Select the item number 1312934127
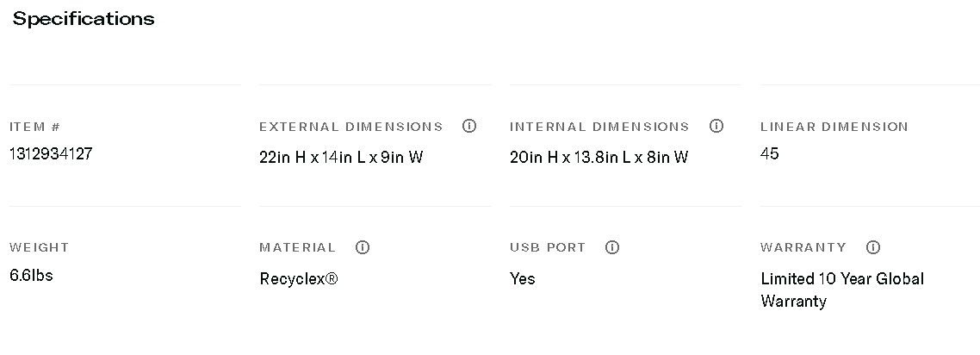 (x=51, y=154)
